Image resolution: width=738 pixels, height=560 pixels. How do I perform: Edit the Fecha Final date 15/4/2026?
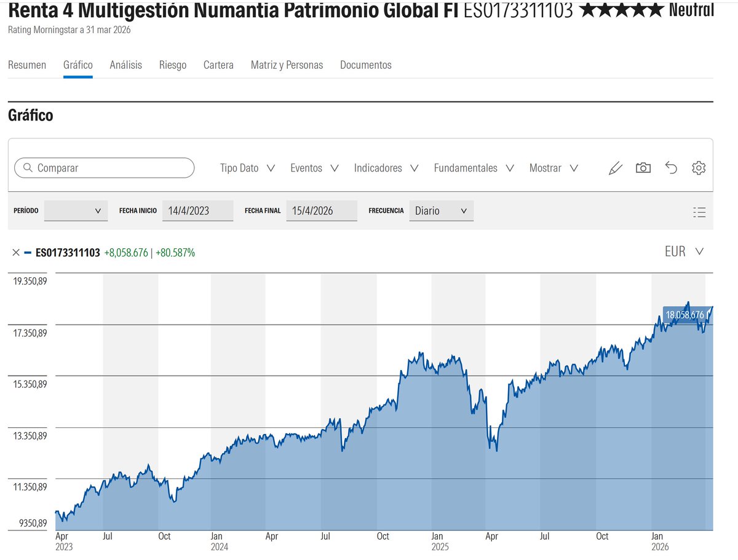click(321, 211)
